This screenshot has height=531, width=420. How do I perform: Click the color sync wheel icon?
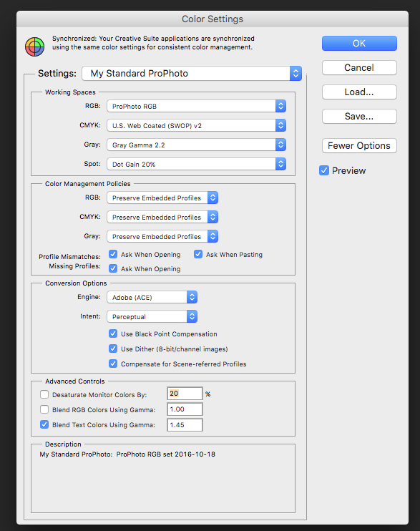coord(34,47)
